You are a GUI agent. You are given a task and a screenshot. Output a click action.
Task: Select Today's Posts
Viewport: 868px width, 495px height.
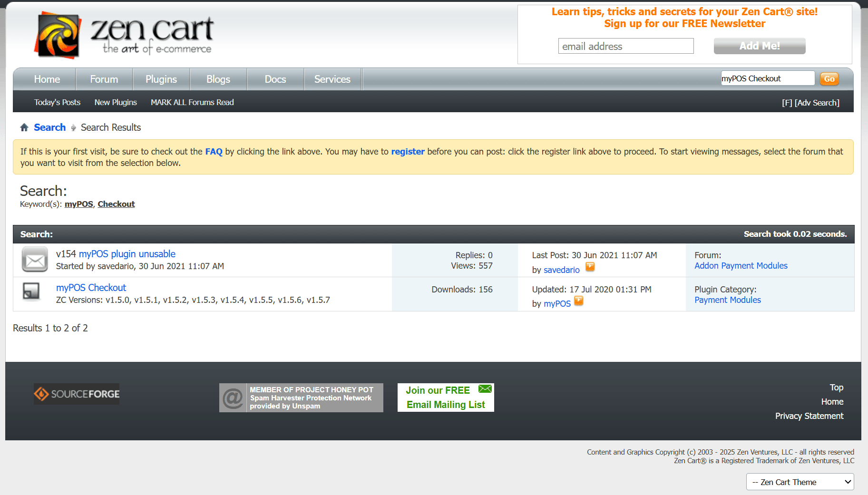pos(57,102)
